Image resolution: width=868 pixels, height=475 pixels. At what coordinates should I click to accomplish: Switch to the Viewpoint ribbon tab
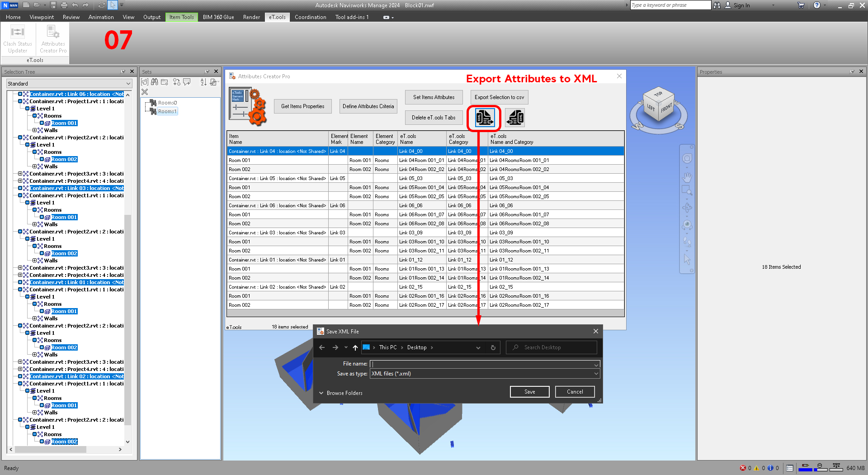[x=42, y=17]
